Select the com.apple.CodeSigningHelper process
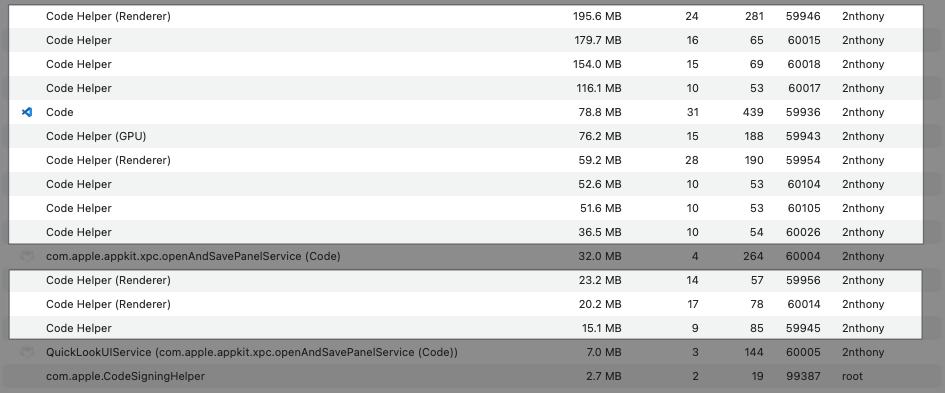 pos(466,376)
